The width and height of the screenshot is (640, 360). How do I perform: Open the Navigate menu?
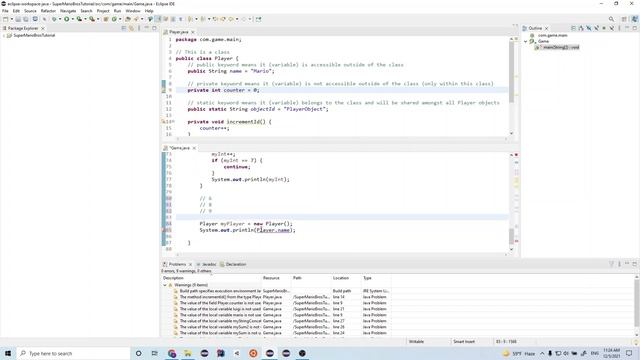[68, 11]
